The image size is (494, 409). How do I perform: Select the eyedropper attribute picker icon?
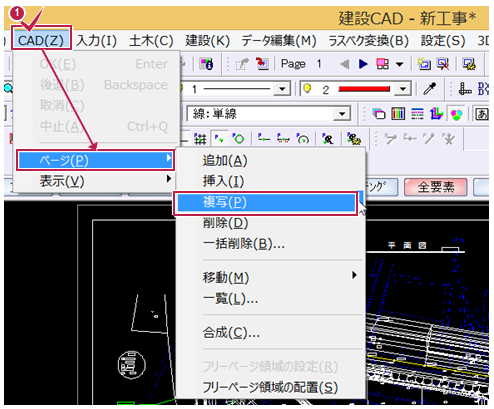(x=430, y=89)
